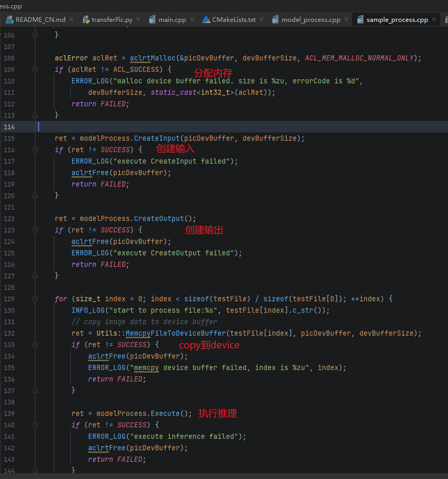Click the comment 'copy image data to device buffer'
The width and height of the screenshot is (448, 479).
click(x=144, y=322)
